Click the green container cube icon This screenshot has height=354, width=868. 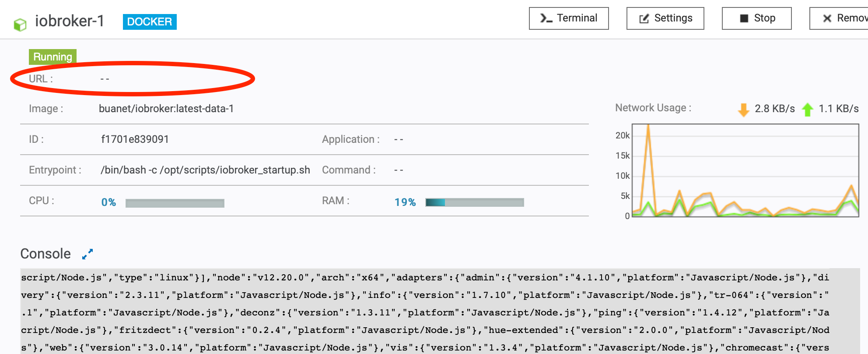click(x=20, y=25)
